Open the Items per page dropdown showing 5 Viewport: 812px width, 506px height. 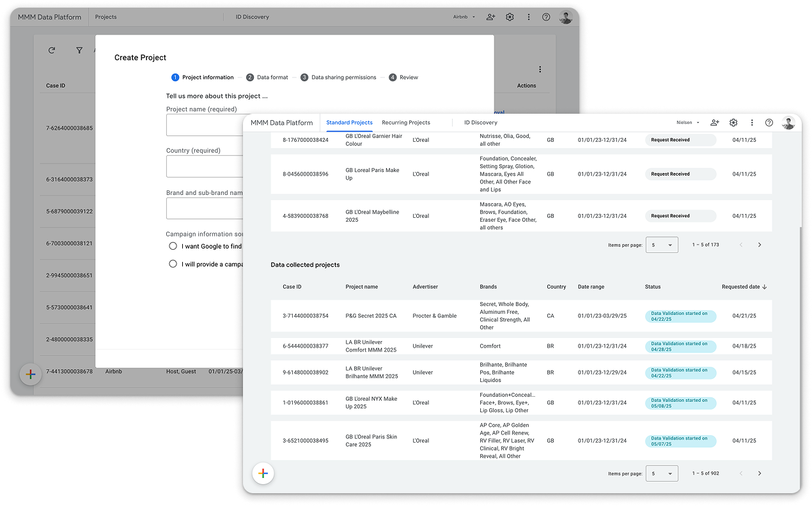pos(662,473)
